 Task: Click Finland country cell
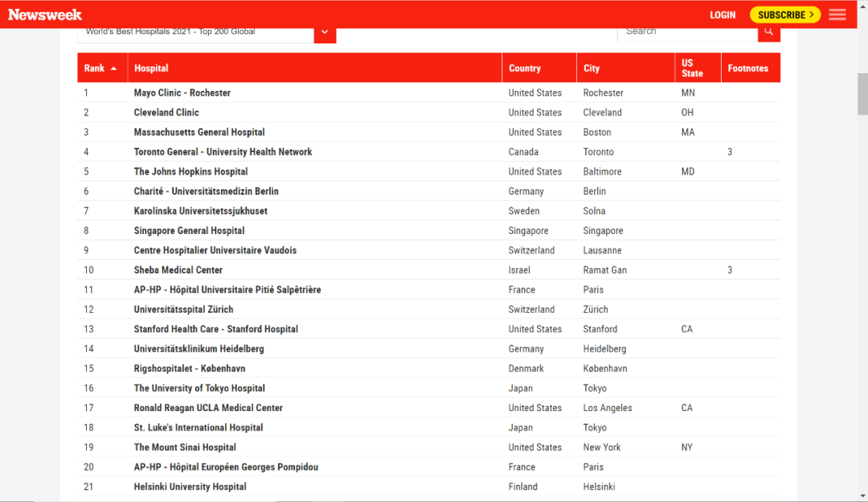(522, 487)
